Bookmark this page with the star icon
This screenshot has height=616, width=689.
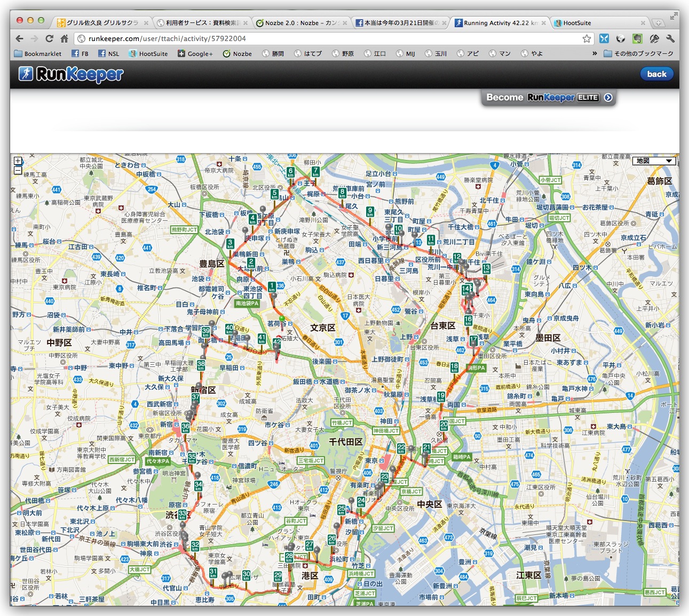tap(587, 38)
